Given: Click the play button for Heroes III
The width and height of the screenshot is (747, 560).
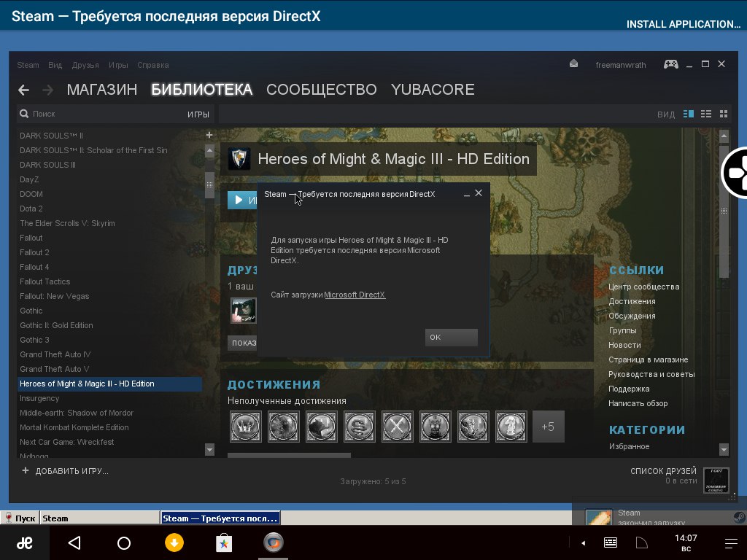Looking at the screenshot, I should click(x=242, y=200).
